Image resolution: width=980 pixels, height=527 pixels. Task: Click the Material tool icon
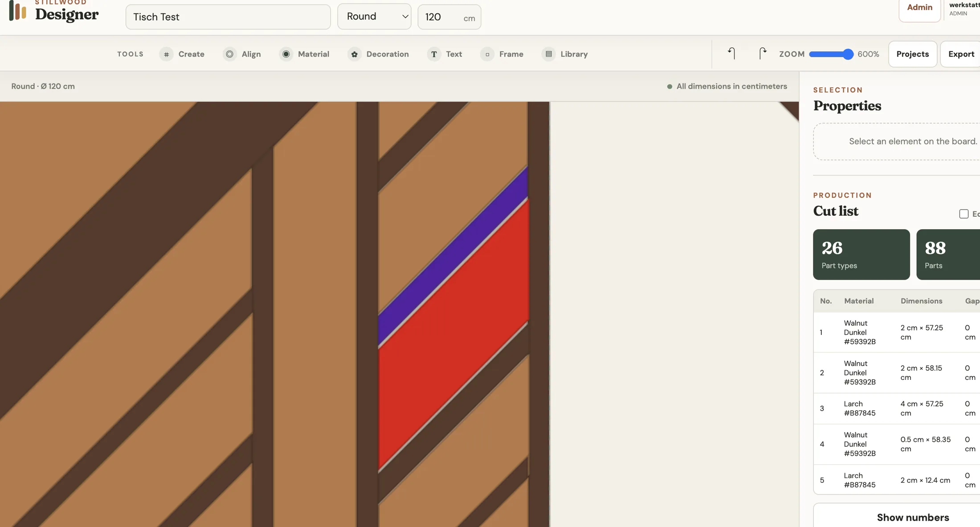(286, 54)
